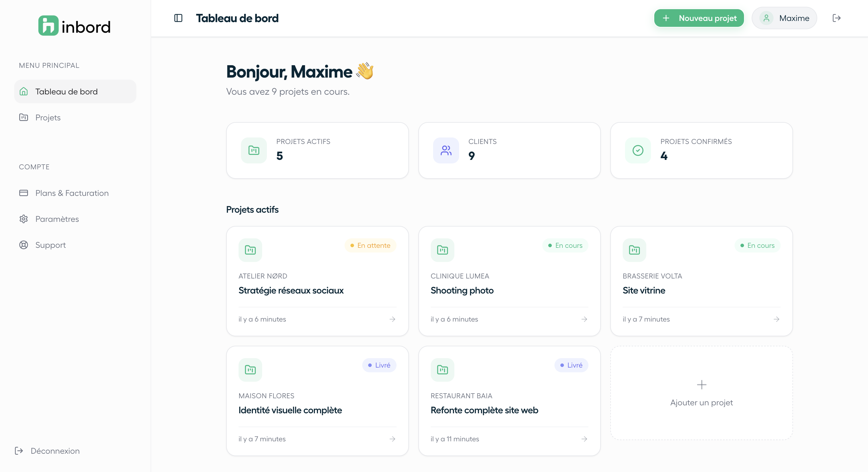This screenshot has height=472, width=868.
Task: Click the logout icon in top bar
Action: click(x=836, y=18)
